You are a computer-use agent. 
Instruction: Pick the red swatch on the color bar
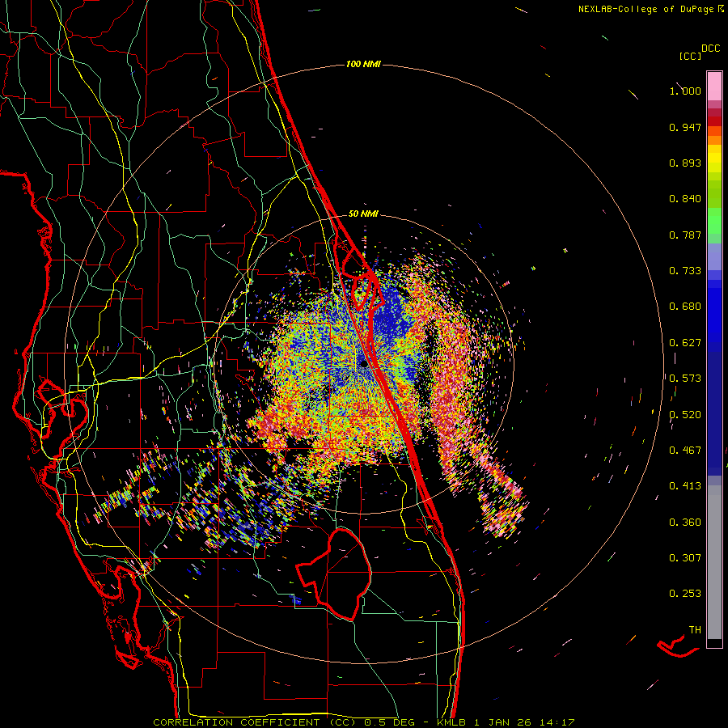[x=714, y=121]
